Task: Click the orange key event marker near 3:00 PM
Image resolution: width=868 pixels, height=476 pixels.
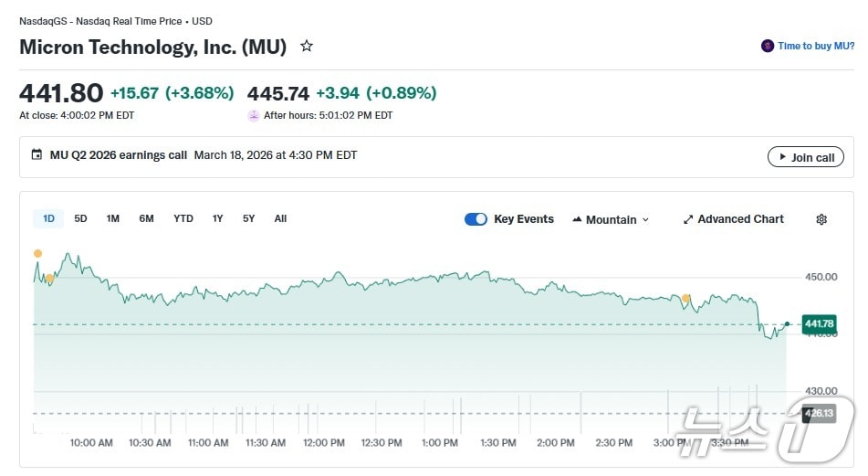Action: (686, 298)
